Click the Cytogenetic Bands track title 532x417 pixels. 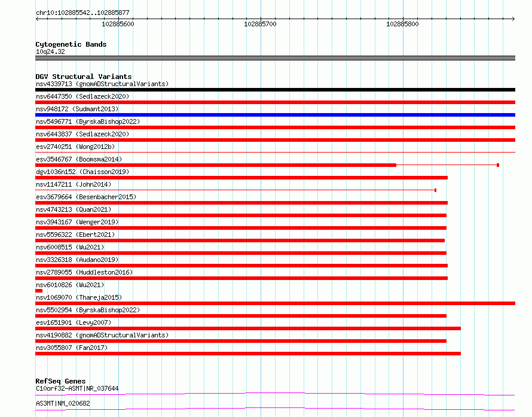pos(71,44)
